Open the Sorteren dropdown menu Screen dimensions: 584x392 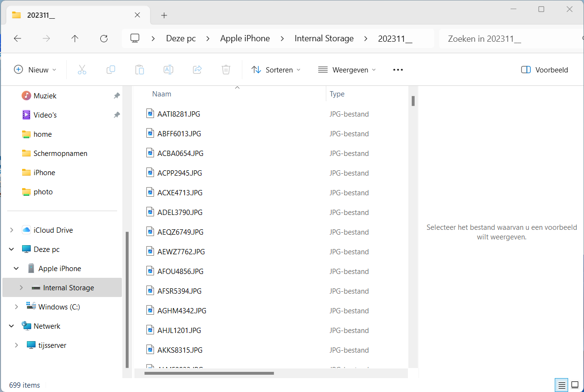[276, 70]
